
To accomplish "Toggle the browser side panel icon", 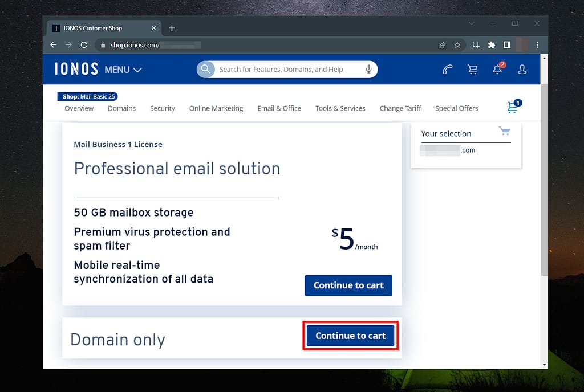I will point(507,45).
